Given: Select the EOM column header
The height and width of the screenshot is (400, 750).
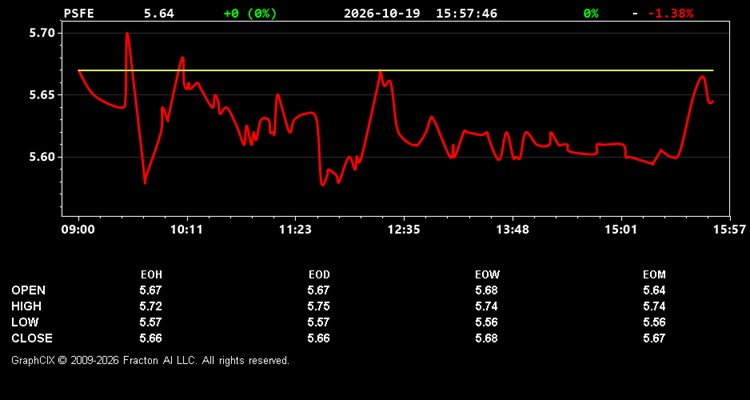Looking at the screenshot, I should click(654, 275).
